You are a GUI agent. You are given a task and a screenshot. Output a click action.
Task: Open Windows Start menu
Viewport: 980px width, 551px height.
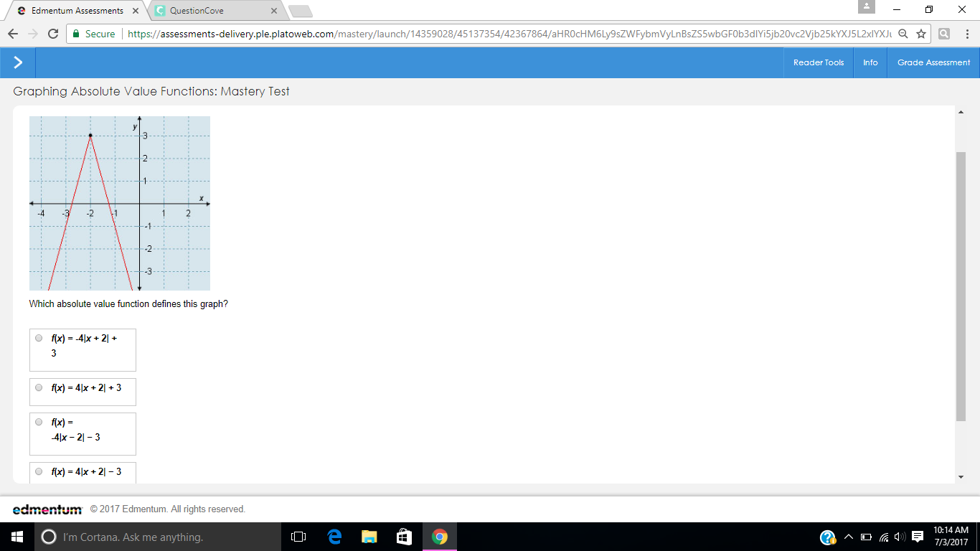[x=17, y=537]
